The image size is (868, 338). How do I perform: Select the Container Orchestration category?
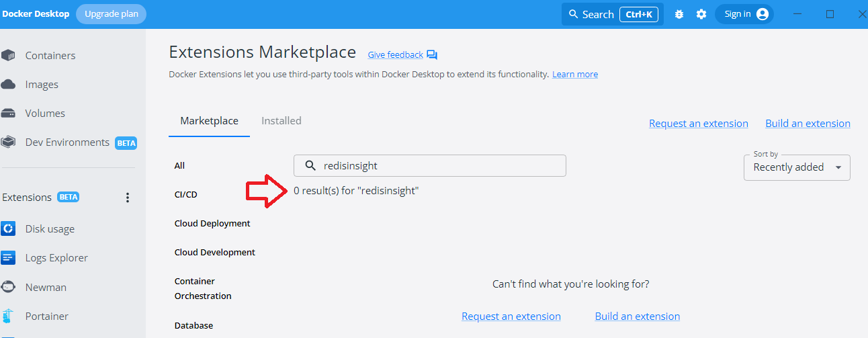(x=203, y=288)
